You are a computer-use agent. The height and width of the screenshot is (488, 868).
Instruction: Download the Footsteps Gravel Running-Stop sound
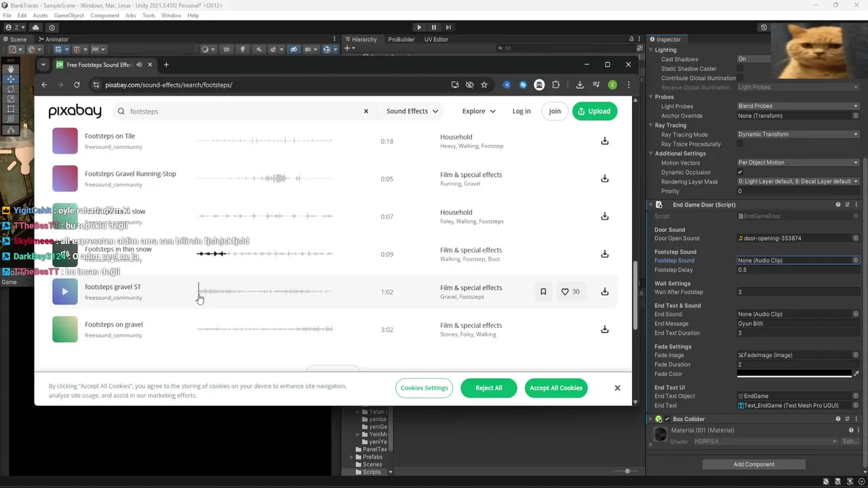[604, 179]
